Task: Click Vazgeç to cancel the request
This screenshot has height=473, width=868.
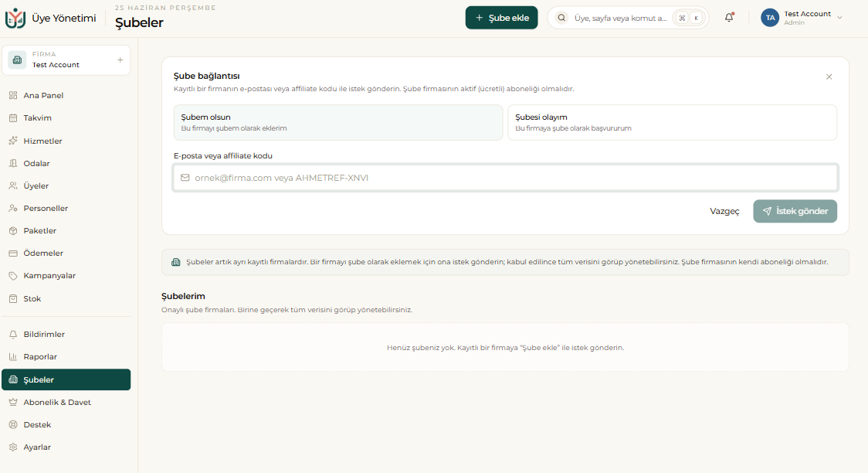Action: pyautogui.click(x=724, y=211)
